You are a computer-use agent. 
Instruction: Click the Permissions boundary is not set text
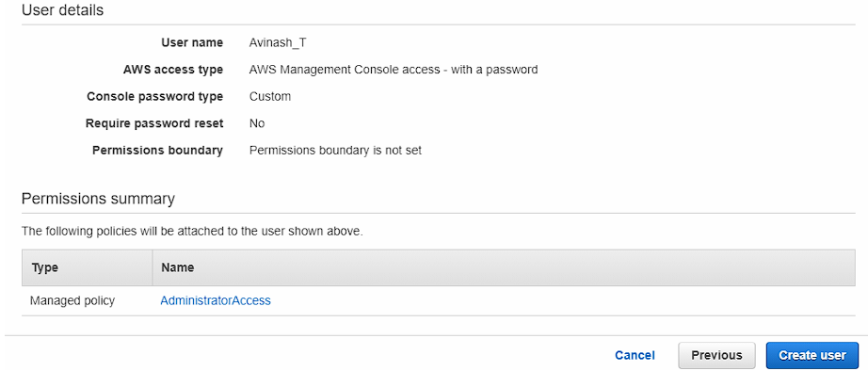pos(335,150)
